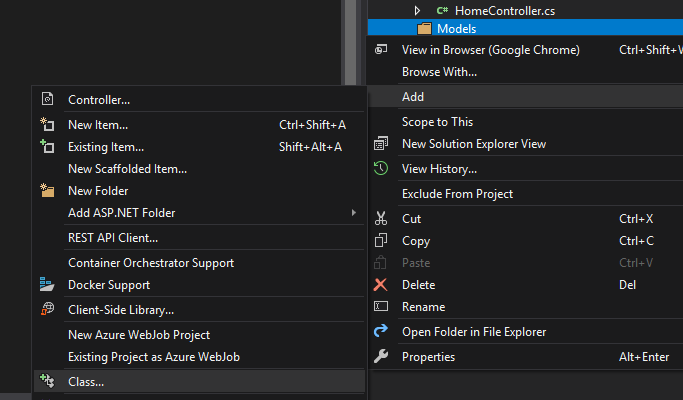This screenshot has height=400, width=683.
Task: Click the red Delete X icon
Action: pyautogui.click(x=380, y=285)
